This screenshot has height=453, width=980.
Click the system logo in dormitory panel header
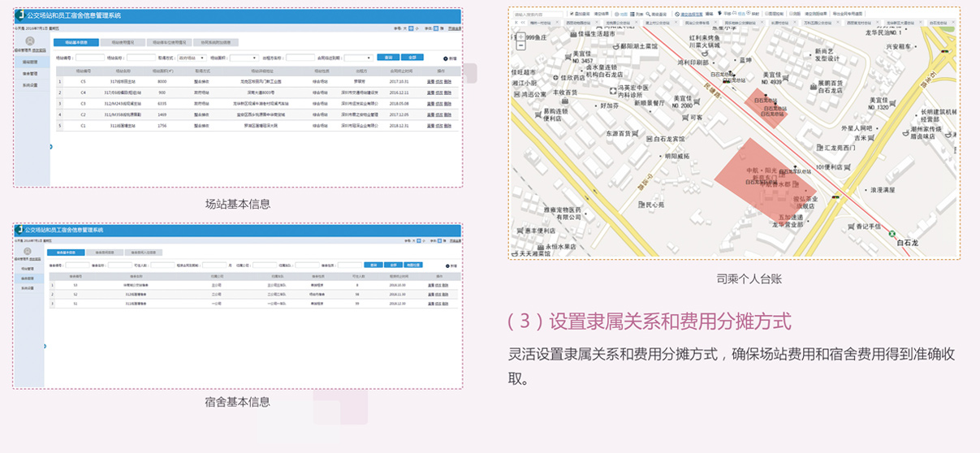click(19, 231)
